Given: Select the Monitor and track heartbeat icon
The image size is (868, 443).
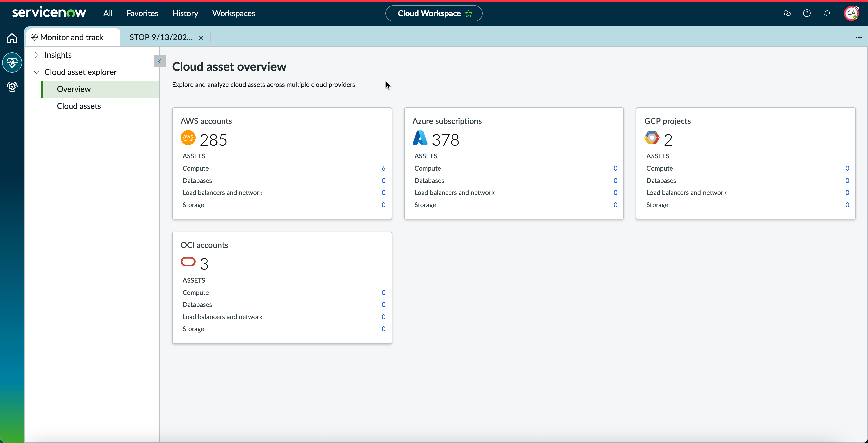Looking at the screenshot, I should 12,62.
